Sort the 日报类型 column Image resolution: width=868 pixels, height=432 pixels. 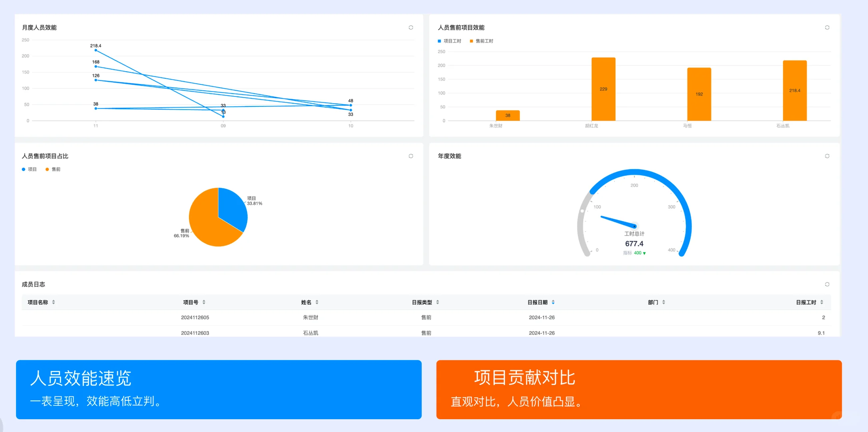(x=438, y=302)
